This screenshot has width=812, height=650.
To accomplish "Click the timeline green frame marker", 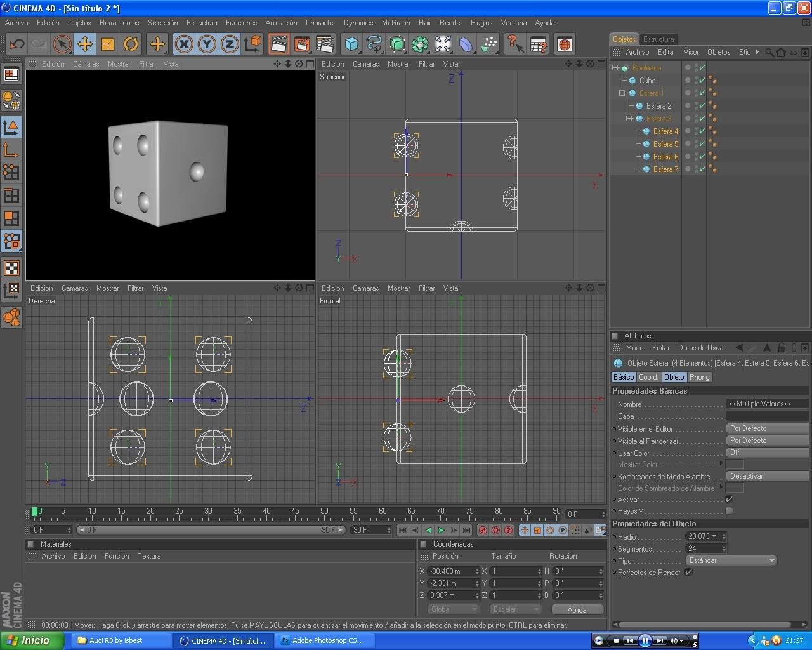I will (34, 511).
